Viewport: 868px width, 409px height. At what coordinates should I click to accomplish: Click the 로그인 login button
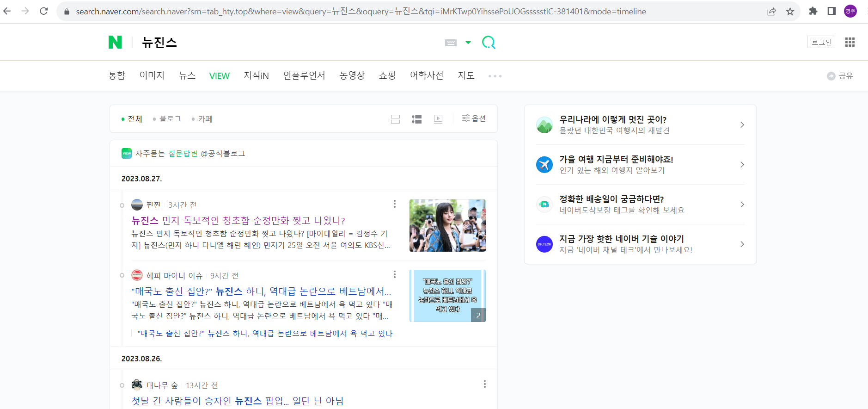tap(821, 42)
